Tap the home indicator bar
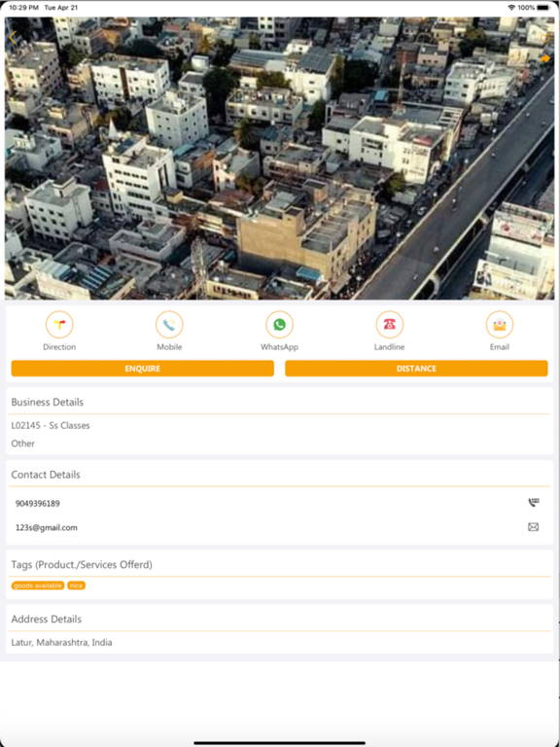 (x=280, y=743)
